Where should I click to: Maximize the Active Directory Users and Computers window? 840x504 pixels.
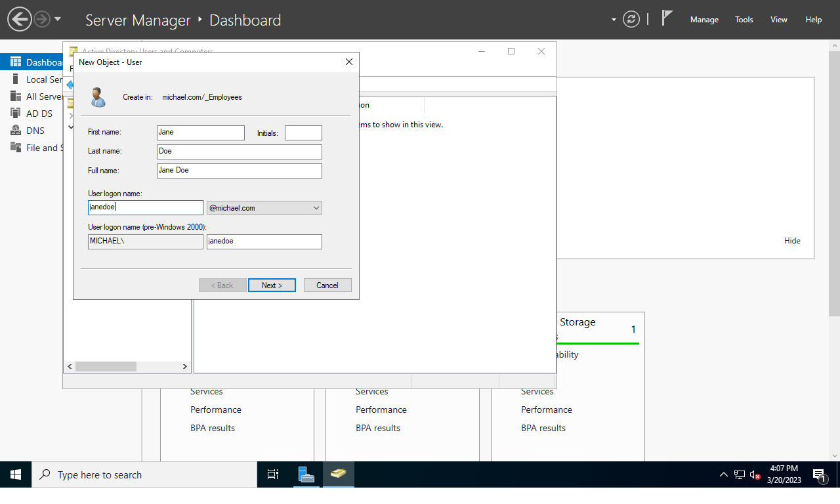click(511, 51)
